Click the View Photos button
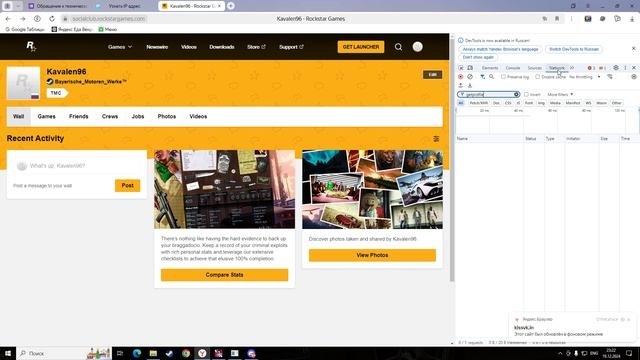Image resolution: width=640 pixels, height=360 pixels. click(372, 255)
